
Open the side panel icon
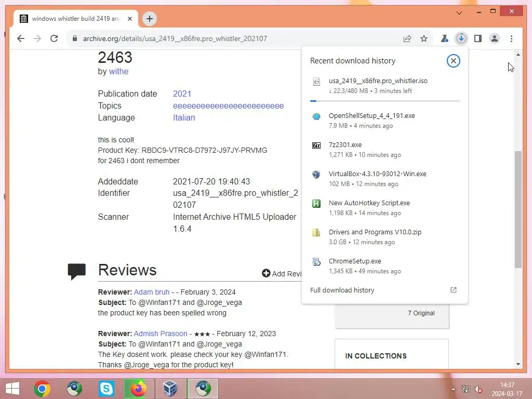(x=478, y=38)
